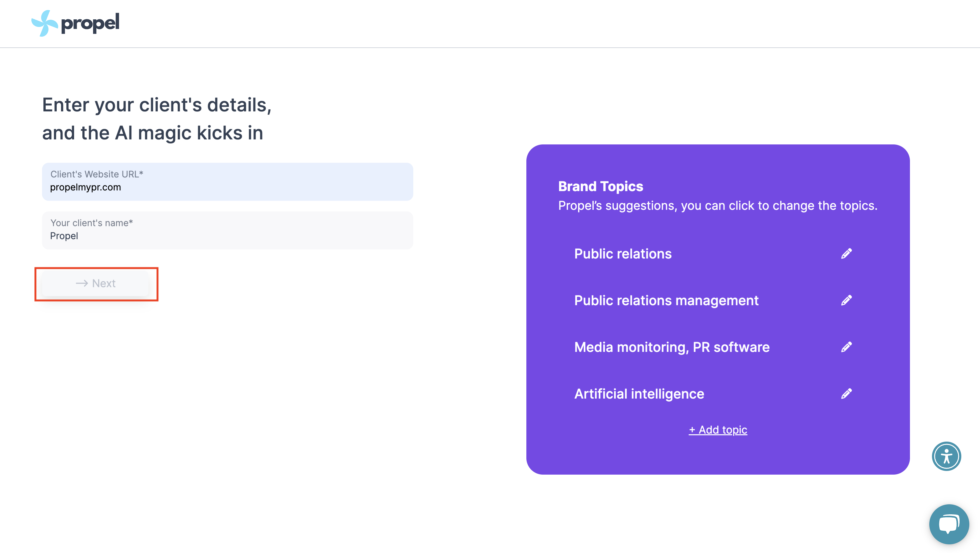This screenshot has height=553, width=980.
Task: Click the Brand Topics heading
Action: tap(601, 186)
